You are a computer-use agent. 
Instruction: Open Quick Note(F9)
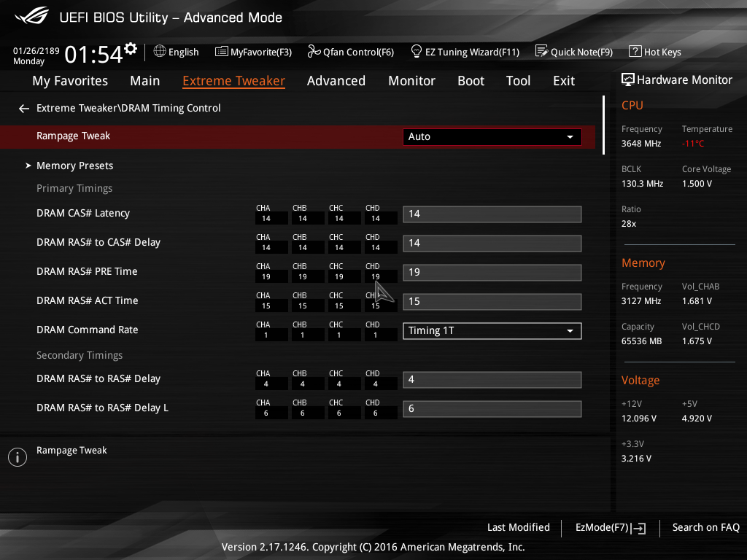574,52
